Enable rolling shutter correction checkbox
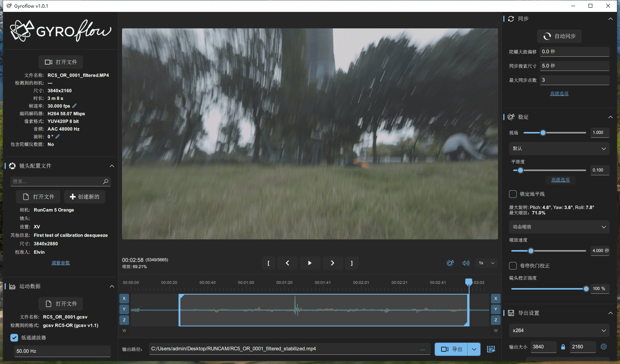 513,266
